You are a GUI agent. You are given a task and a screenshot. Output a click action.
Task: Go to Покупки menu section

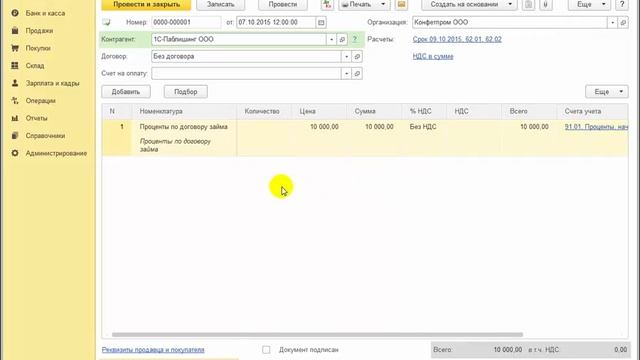[x=38, y=48]
